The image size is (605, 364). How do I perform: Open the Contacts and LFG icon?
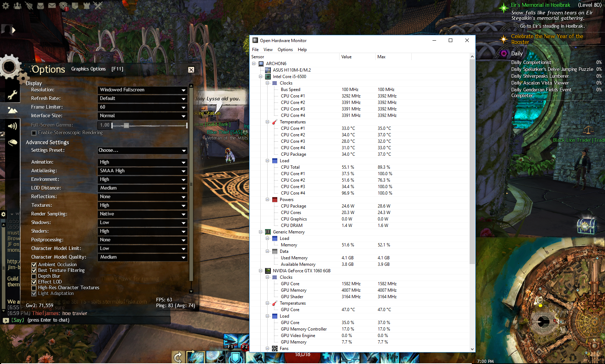[17, 5]
